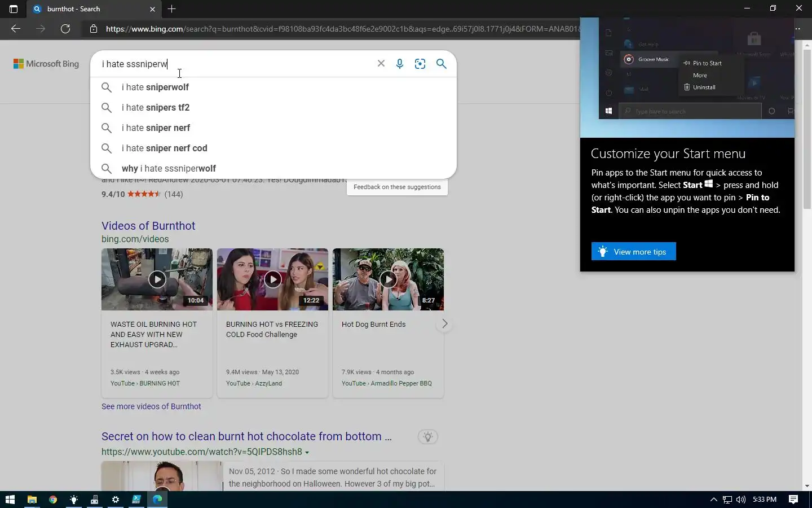
Task: Select suggestion 'i hate sniper nerf'
Action: tap(273, 128)
